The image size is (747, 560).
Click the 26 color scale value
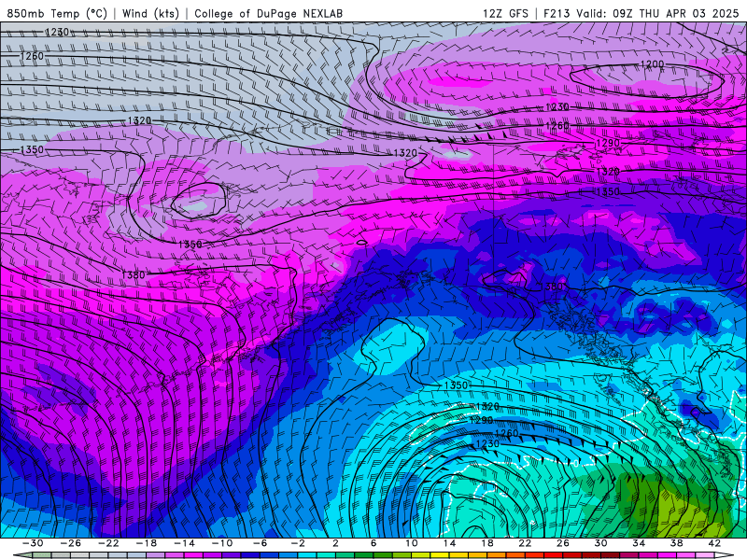pos(563,543)
